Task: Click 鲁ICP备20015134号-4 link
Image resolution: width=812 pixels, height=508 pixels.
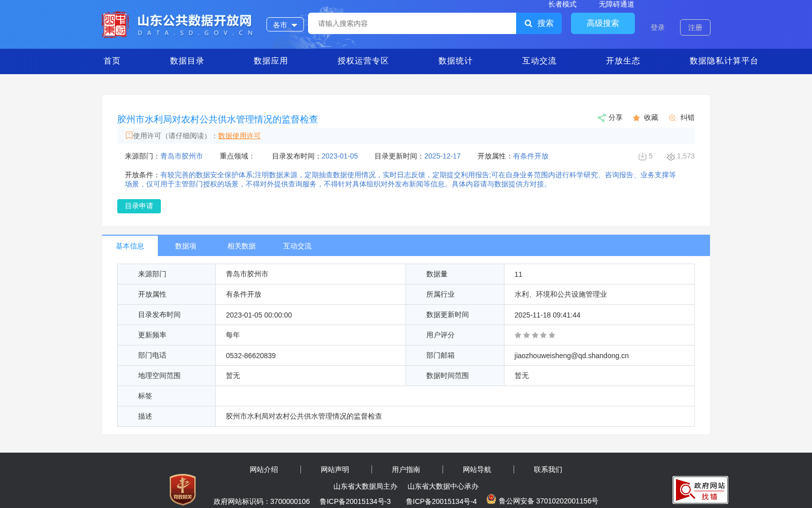Action: [x=442, y=501]
